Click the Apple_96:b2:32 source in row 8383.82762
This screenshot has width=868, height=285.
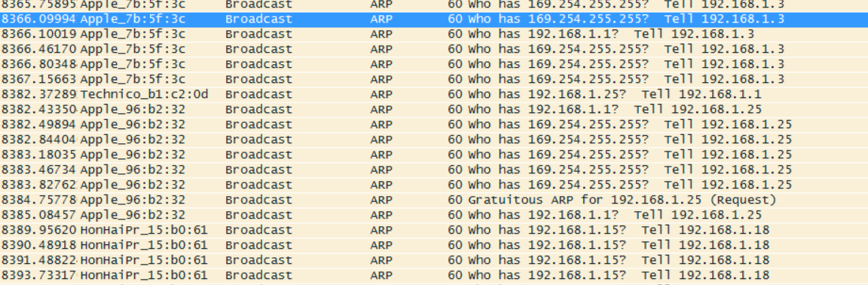point(133,185)
